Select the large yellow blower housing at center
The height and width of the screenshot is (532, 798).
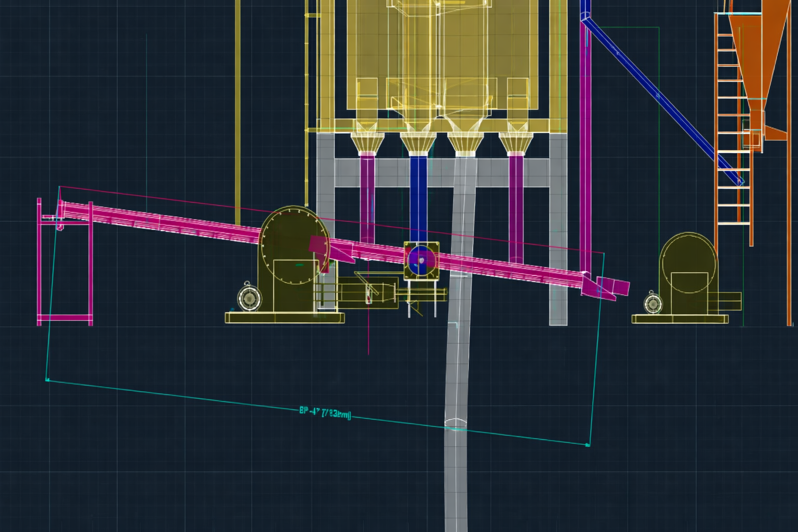pyautogui.click(x=294, y=244)
